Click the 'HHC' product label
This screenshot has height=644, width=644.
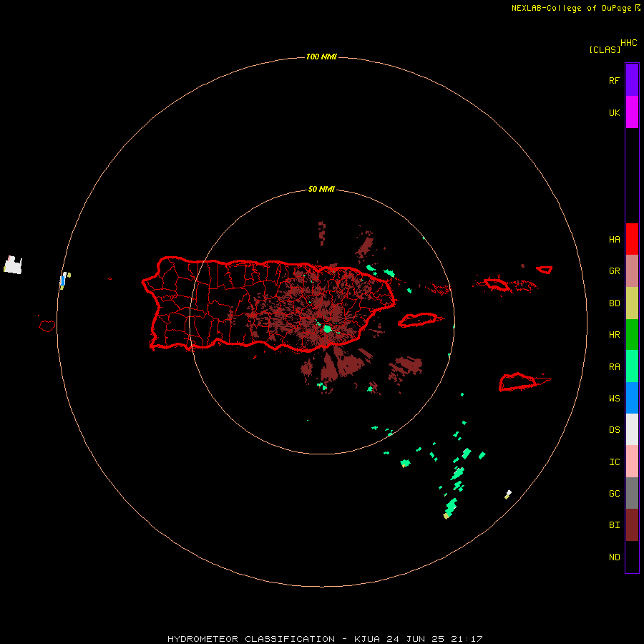[x=629, y=43]
